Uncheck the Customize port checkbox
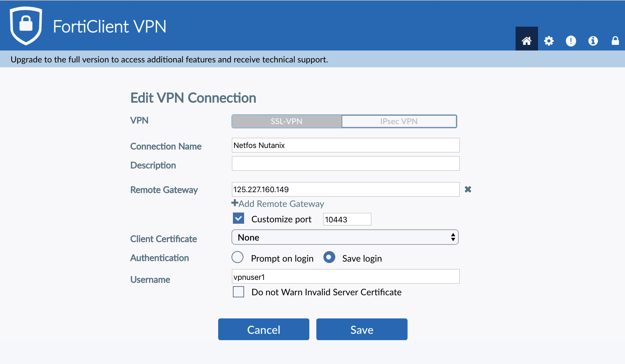 tap(238, 218)
